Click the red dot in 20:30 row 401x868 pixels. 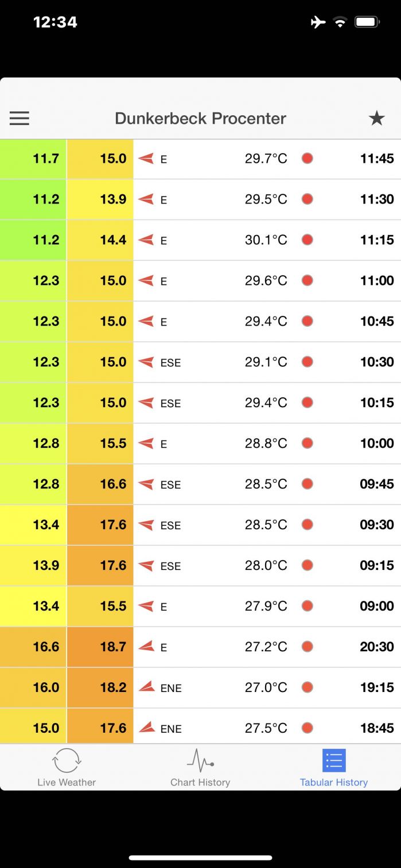point(307,647)
